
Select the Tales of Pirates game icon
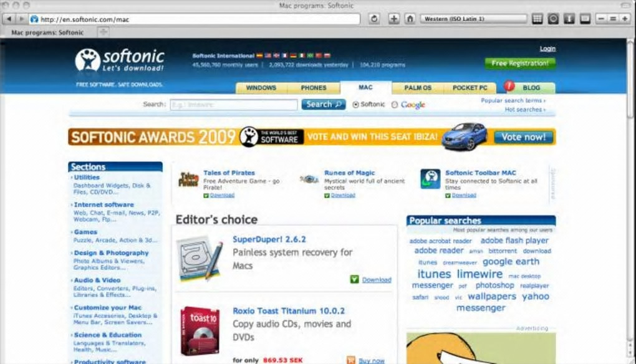tap(188, 180)
